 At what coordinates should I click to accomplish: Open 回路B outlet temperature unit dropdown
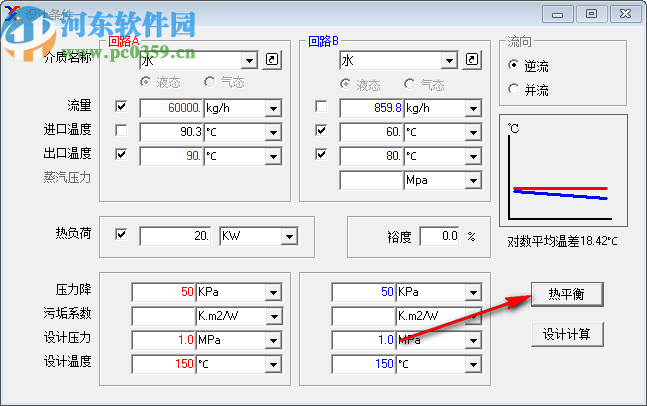(x=473, y=156)
